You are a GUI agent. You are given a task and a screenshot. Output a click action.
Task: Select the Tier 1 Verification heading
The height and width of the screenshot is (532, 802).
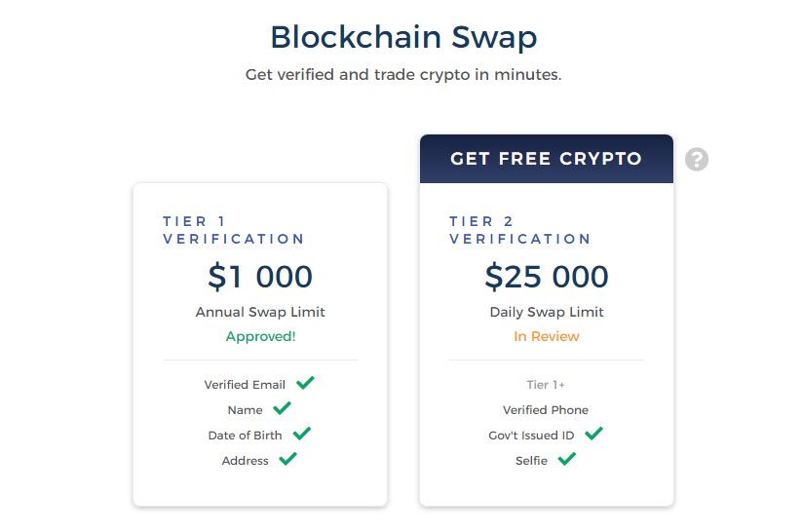click(234, 230)
